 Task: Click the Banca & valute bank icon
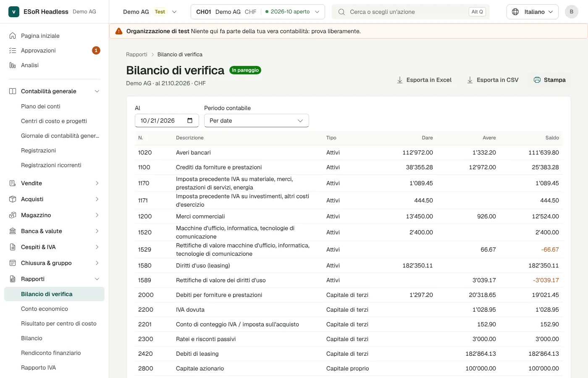[x=13, y=231]
